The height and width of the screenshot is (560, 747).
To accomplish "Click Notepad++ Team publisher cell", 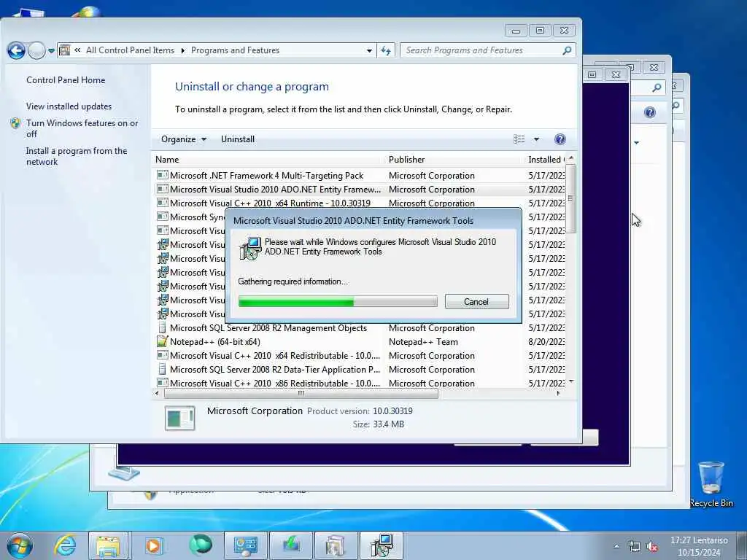I will click(x=423, y=341).
